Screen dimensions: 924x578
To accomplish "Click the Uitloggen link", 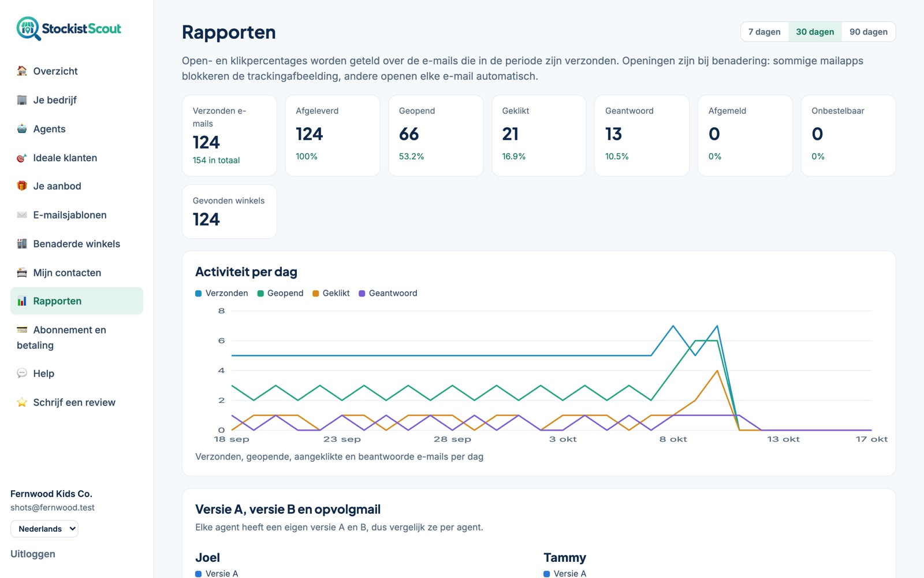I will click(x=33, y=554).
